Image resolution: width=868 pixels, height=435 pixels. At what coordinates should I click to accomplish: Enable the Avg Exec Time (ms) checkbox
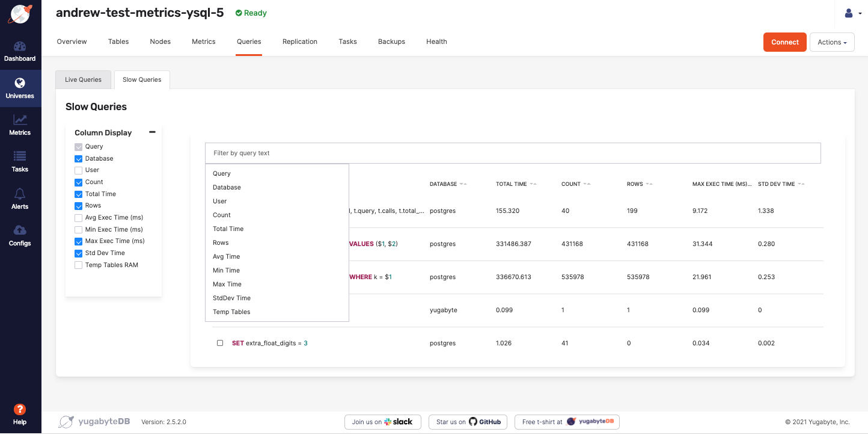click(78, 218)
